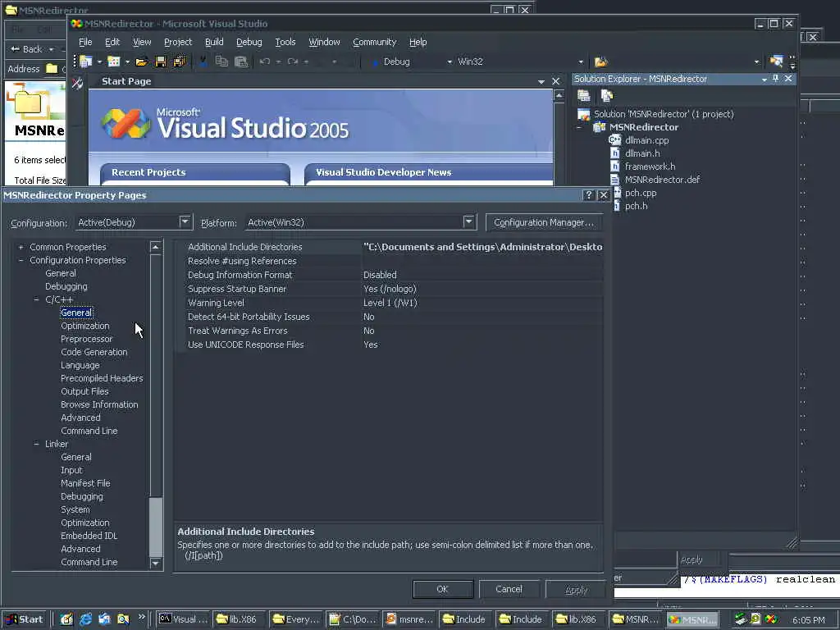This screenshot has height=630, width=840.
Task: Click the Save All toolbar icon
Action: (x=179, y=62)
